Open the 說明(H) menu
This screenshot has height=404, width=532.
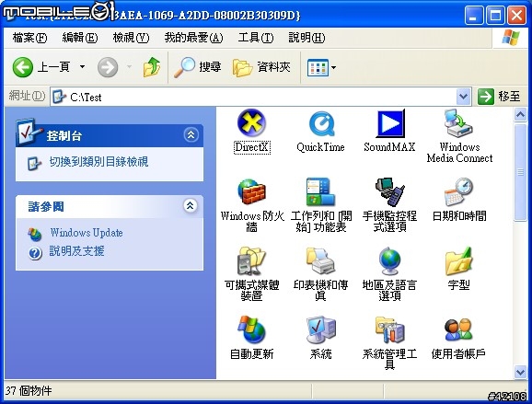click(306, 38)
